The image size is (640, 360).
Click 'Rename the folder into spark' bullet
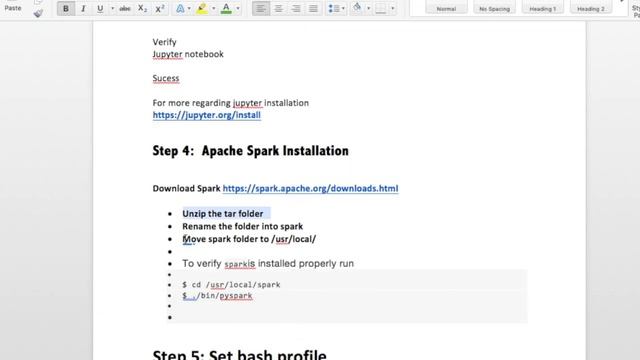point(242,227)
